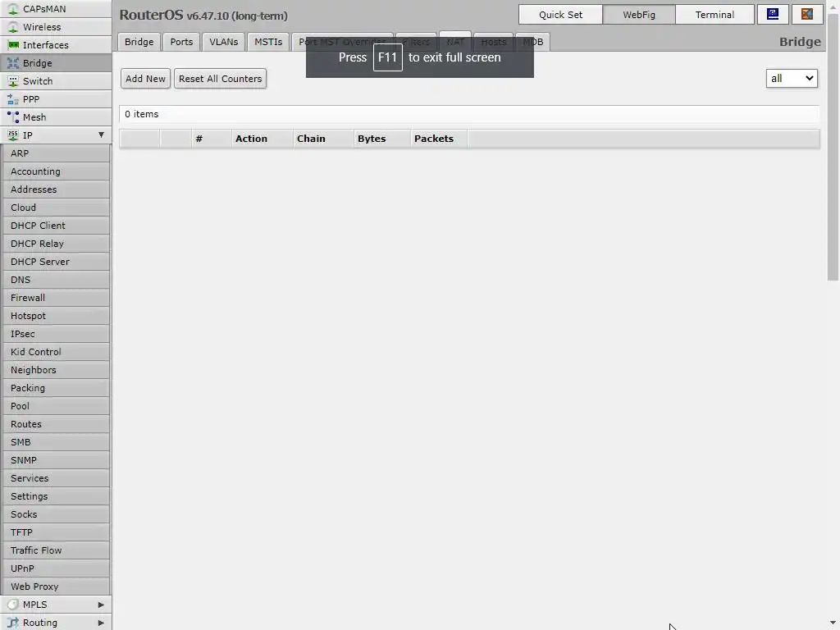Collapse the IP submenu arrow
The width and height of the screenshot is (840, 630).
(x=101, y=135)
